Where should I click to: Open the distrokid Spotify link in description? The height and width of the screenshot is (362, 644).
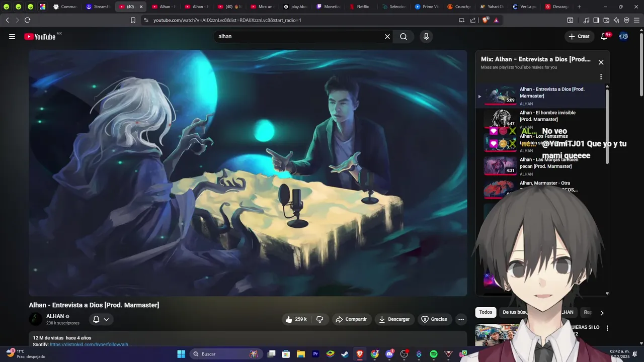(89, 345)
